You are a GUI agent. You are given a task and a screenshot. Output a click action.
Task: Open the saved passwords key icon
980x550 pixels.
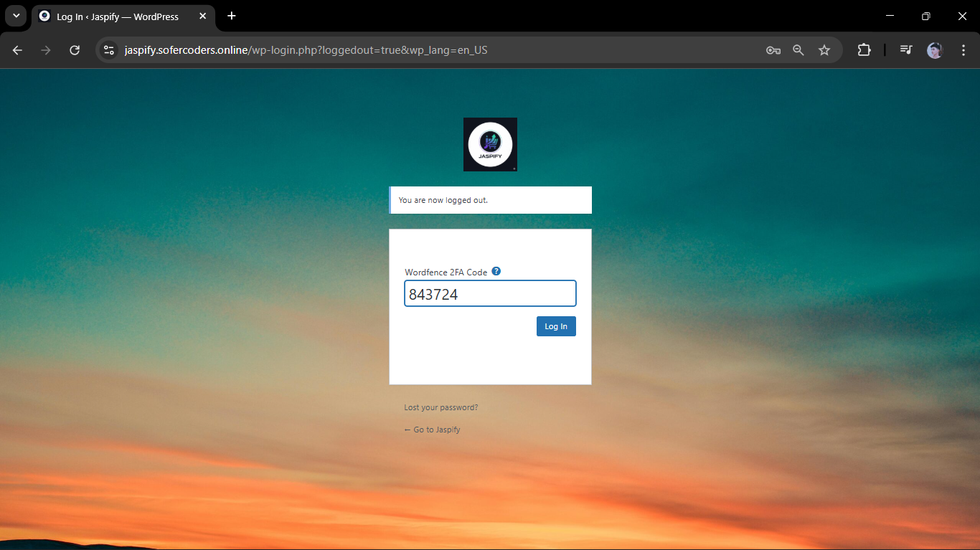coord(773,50)
